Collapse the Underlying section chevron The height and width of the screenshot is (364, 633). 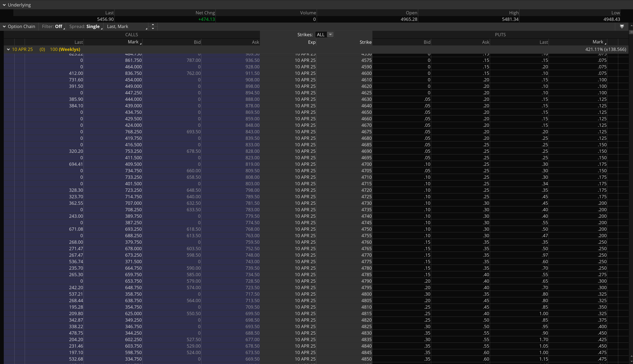(x=4, y=5)
